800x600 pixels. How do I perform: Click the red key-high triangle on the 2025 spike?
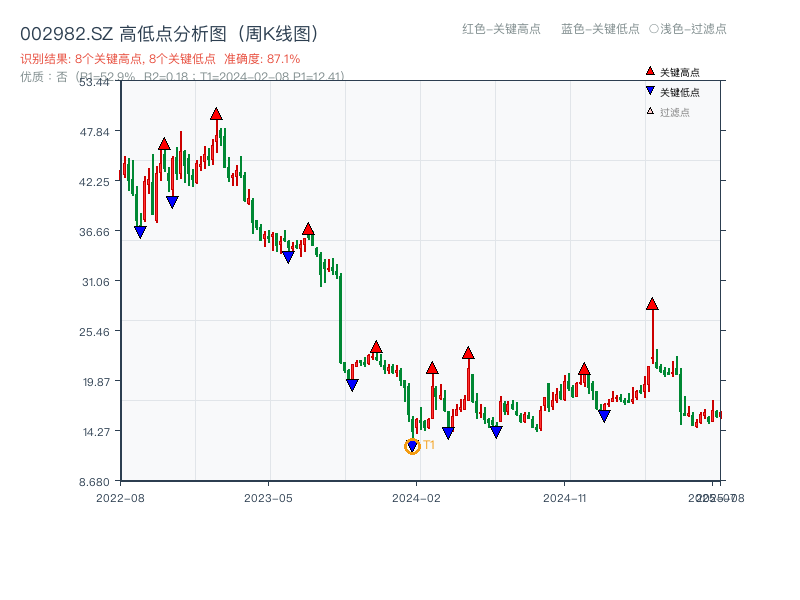652,304
